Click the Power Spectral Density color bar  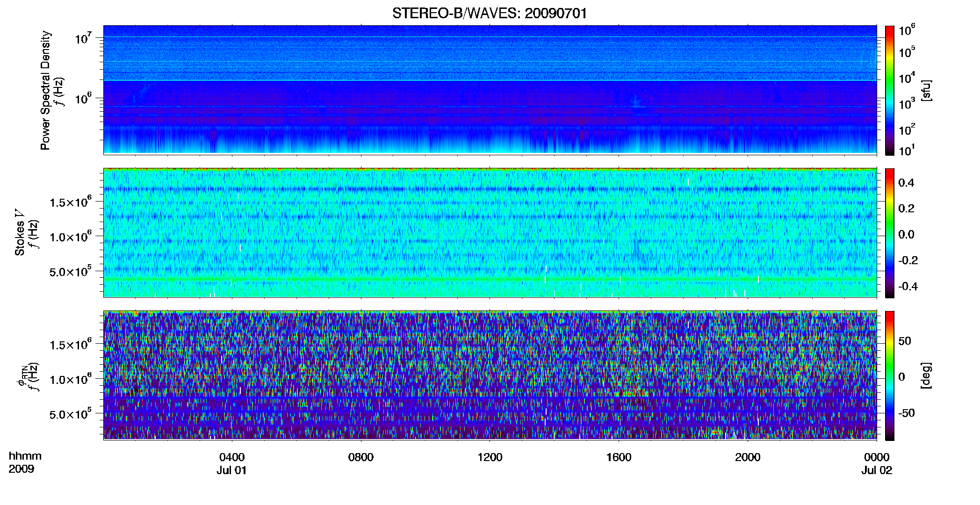tap(890, 90)
